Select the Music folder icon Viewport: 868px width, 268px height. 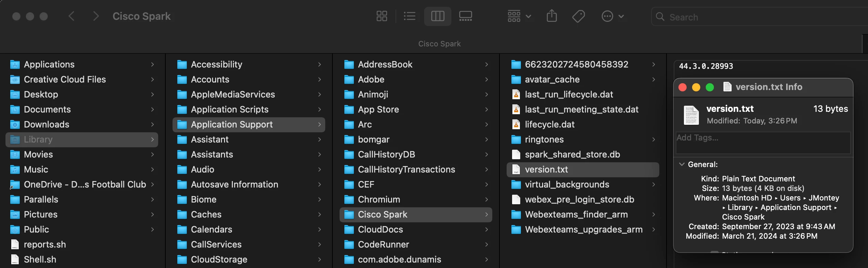click(15, 169)
